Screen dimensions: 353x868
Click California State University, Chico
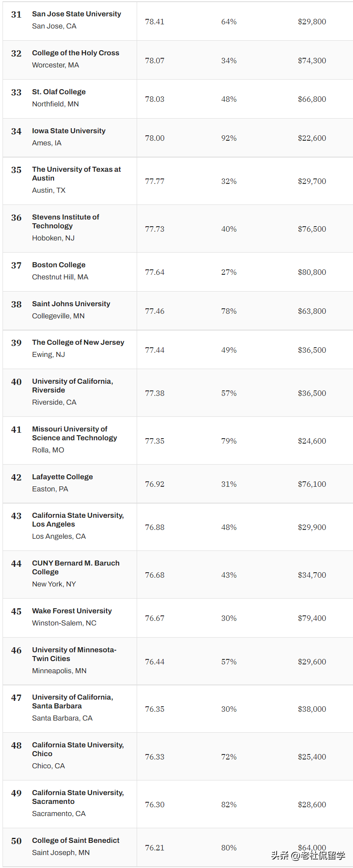point(78,749)
